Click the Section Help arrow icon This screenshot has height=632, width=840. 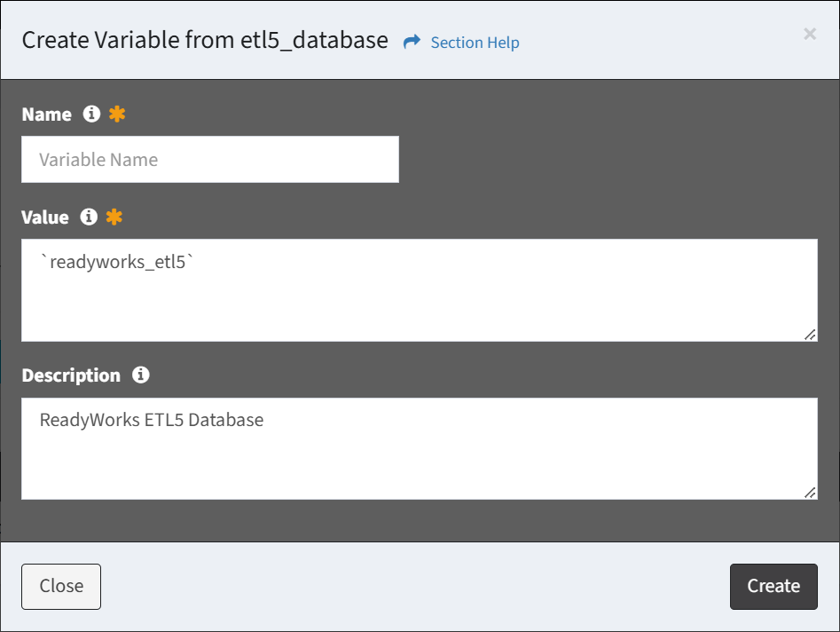click(412, 42)
